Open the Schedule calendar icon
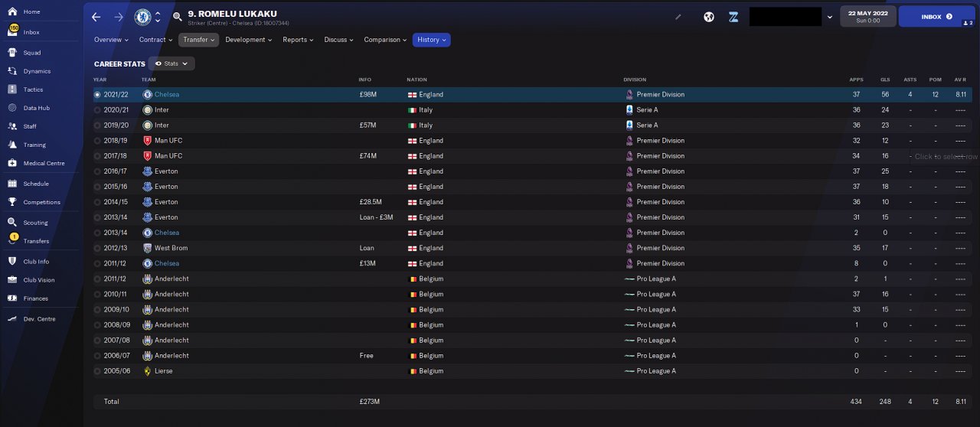980x427 pixels. [x=12, y=184]
